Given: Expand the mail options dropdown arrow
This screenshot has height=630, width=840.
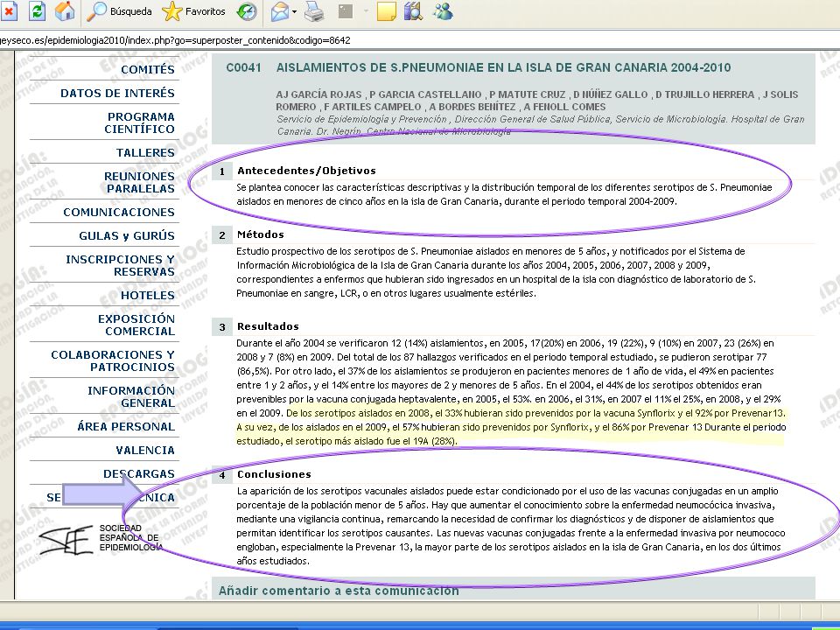Looking at the screenshot, I should click(x=294, y=11).
